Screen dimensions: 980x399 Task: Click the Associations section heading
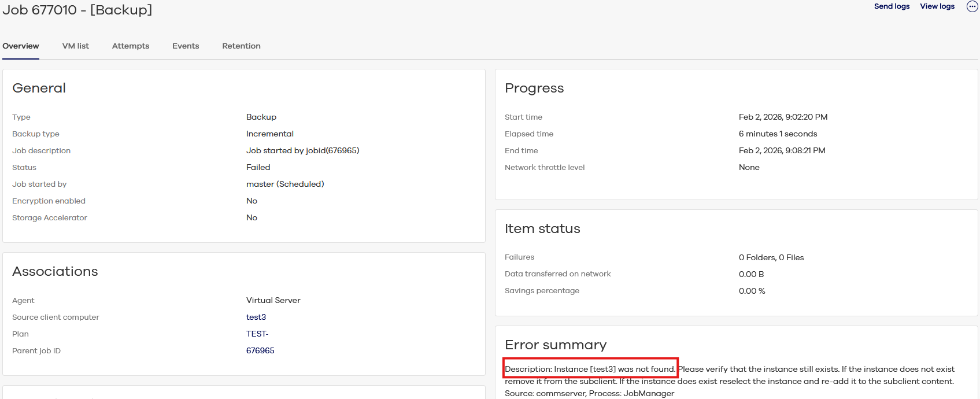tap(55, 271)
